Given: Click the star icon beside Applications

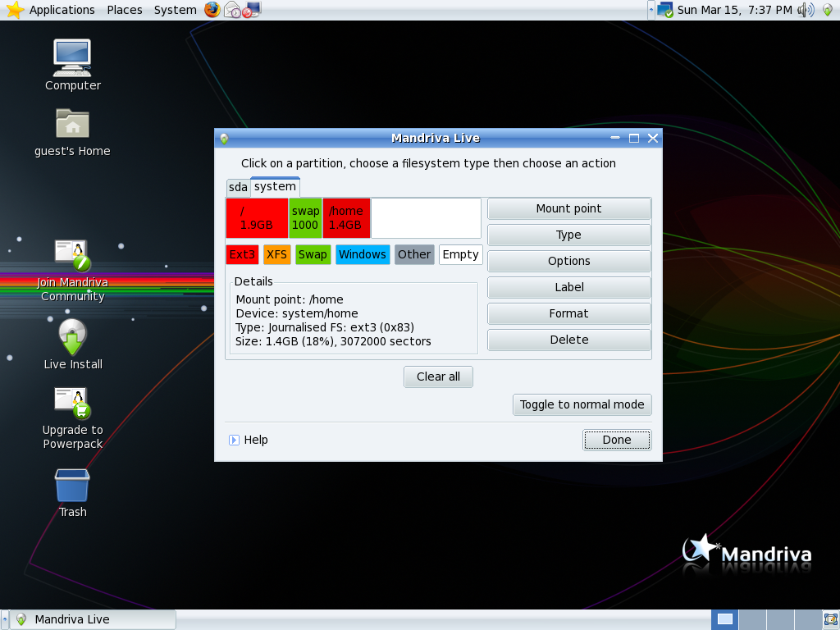Looking at the screenshot, I should 15,10.
